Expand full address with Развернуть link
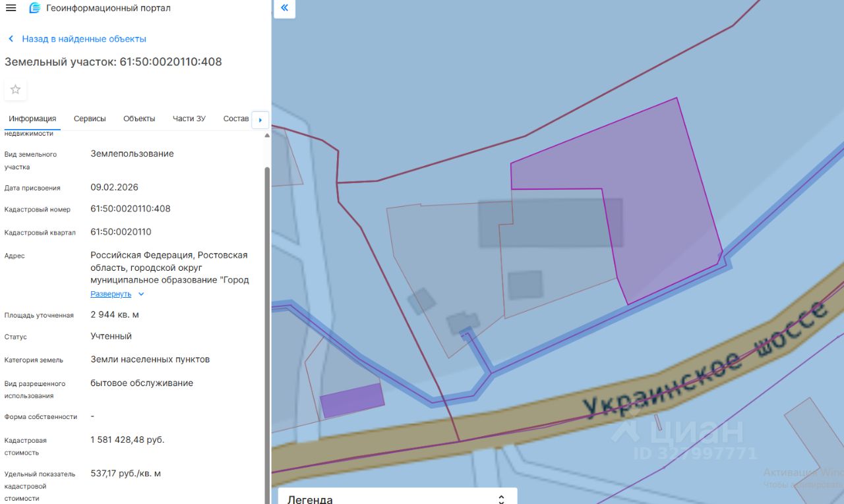 [111, 294]
